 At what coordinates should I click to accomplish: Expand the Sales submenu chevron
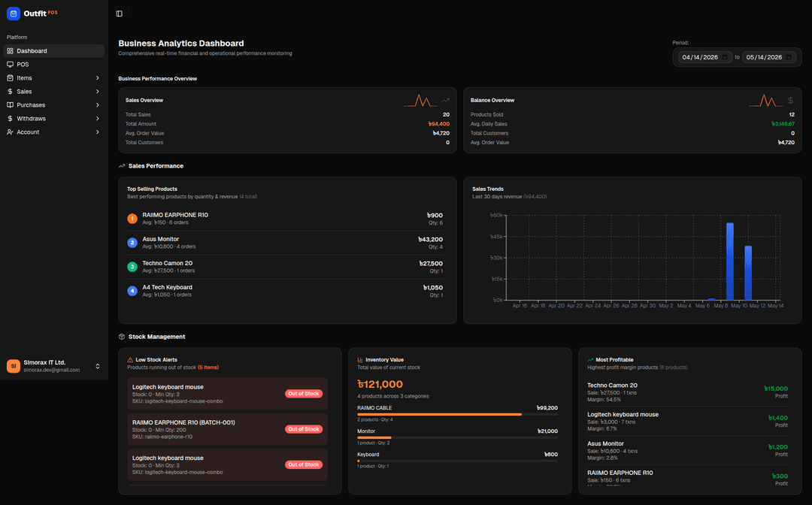tap(97, 91)
